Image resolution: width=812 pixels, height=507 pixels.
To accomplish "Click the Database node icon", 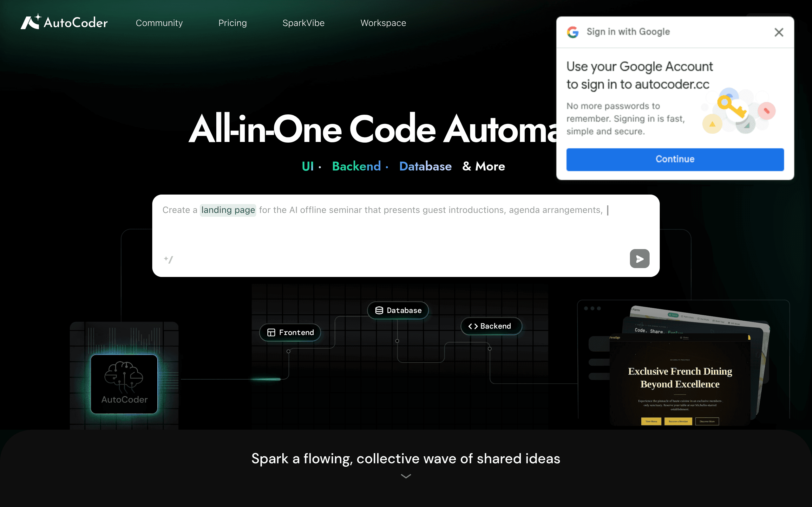I will 379,311.
